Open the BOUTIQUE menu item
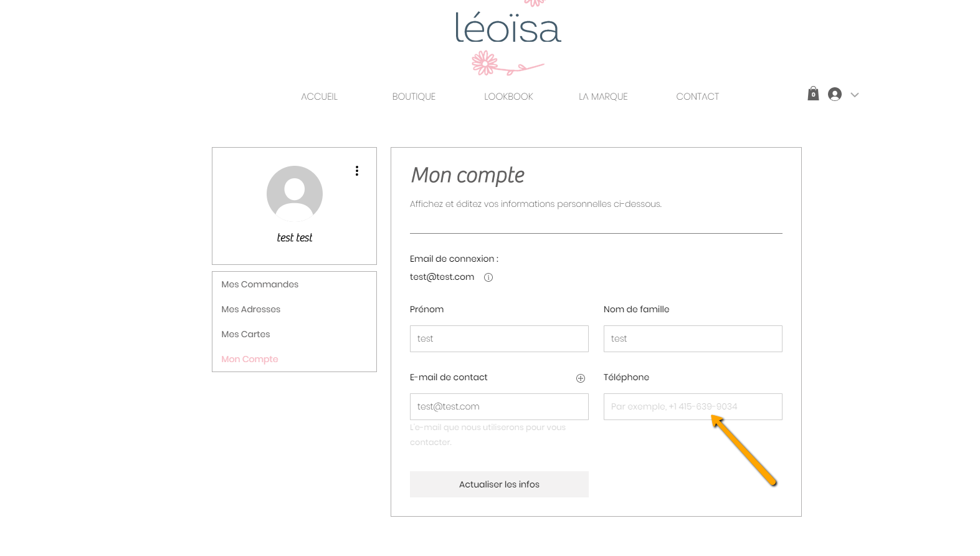 tap(414, 97)
